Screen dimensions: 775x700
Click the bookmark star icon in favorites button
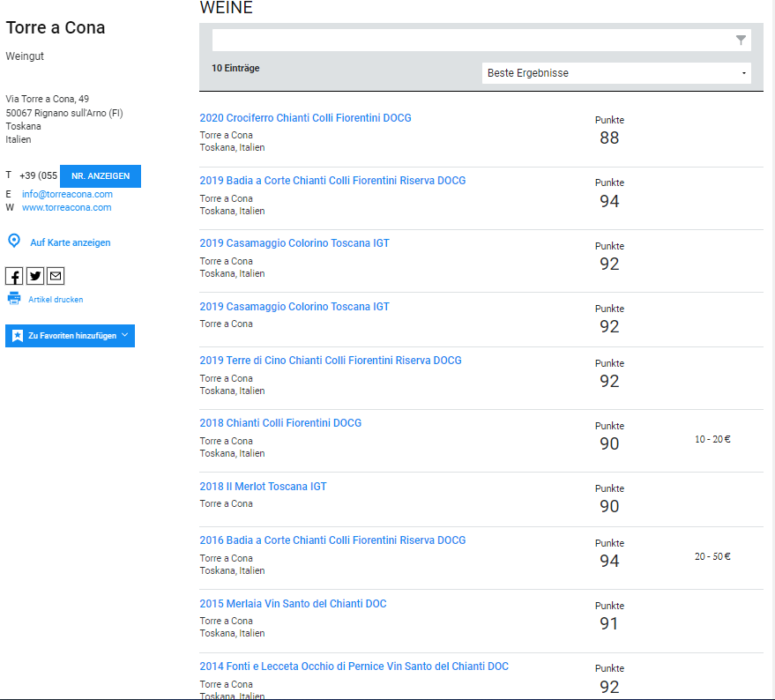click(18, 336)
